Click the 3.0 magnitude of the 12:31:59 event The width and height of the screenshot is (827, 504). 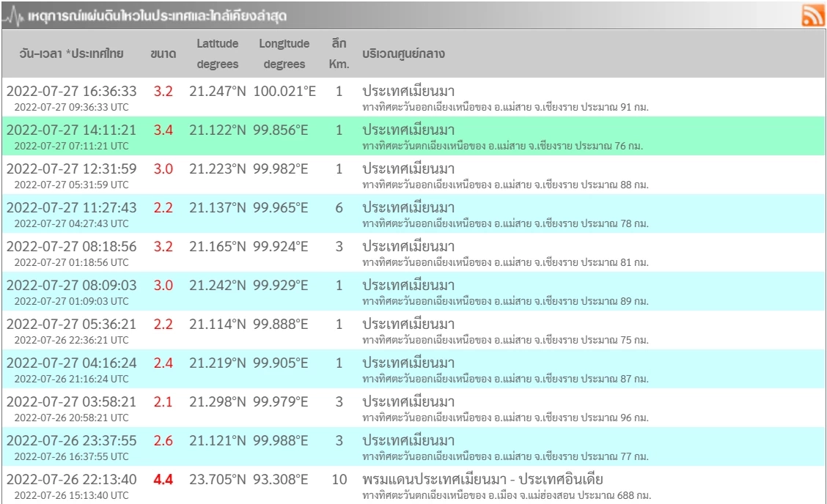tap(163, 168)
